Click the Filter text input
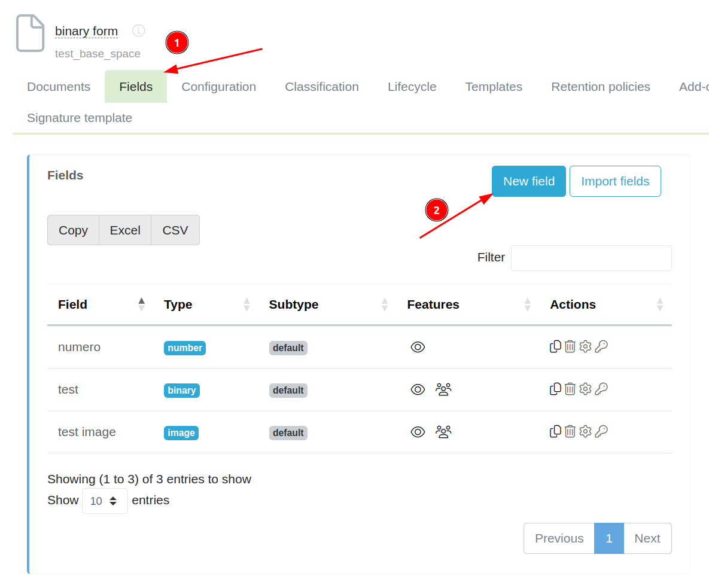Screen dimensions: 709x588 pyautogui.click(x=591, y=258)
